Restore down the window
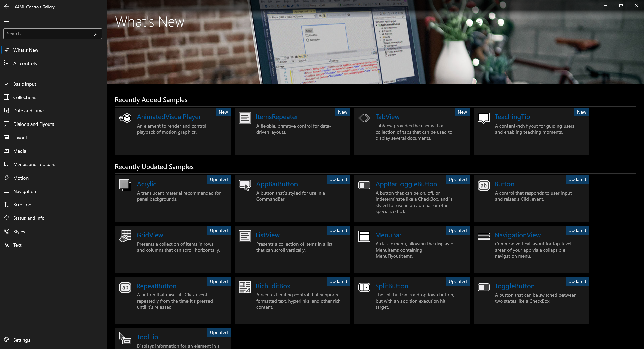 pyautogui.click(x=621, y=5)
